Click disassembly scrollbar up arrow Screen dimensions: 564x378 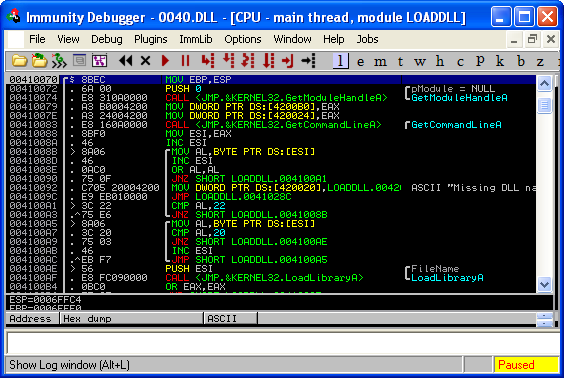[544, 83]
